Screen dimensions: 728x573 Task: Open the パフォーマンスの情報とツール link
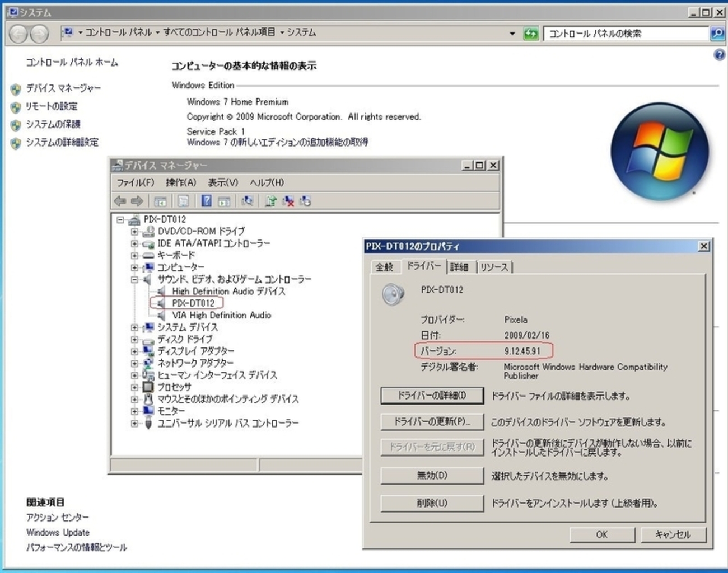tap(77, 547)
